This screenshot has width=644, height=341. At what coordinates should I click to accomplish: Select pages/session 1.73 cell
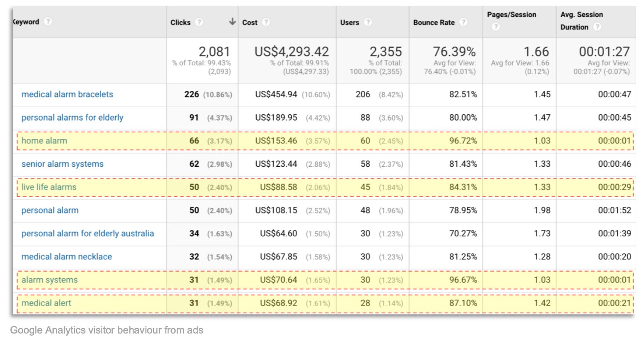542,234
